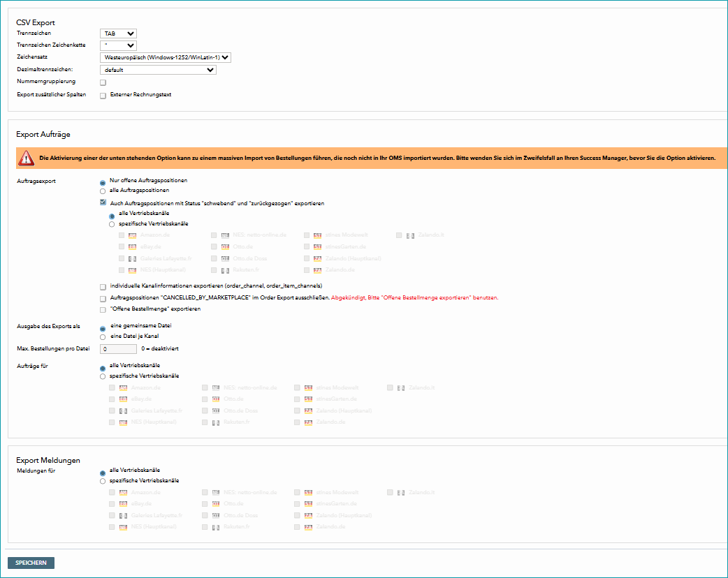Click stinesGarten.de icon in Aufträge für section
728x578 pixels.
coord(308,399)
